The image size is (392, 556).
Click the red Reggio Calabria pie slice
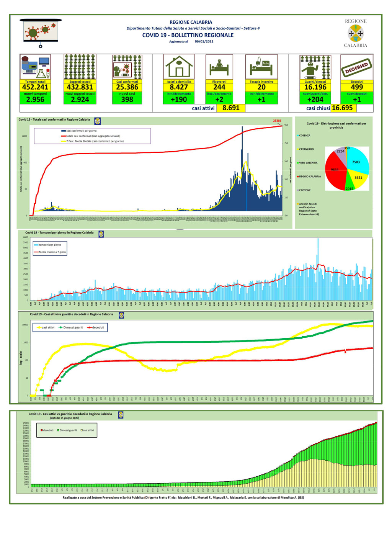click(335, 173)
